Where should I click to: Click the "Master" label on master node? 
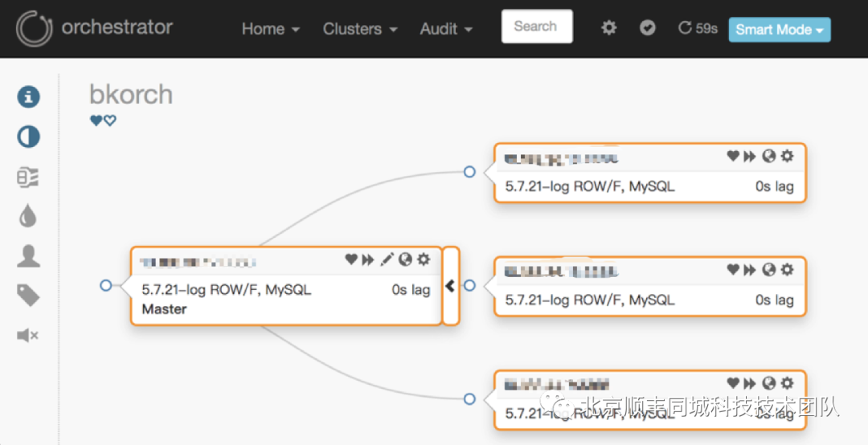(x=165, y=308)
